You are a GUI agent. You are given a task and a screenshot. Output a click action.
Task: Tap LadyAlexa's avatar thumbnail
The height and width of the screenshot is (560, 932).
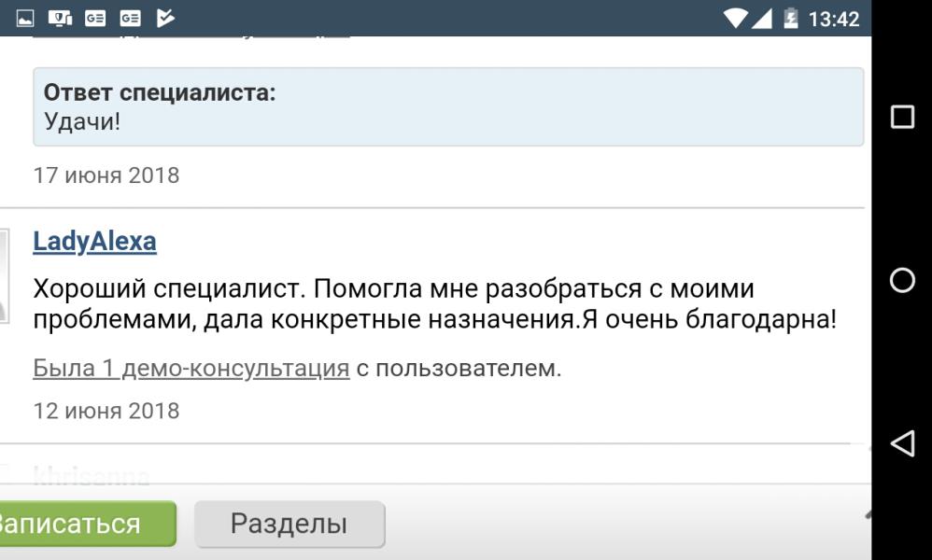[4, 276]
